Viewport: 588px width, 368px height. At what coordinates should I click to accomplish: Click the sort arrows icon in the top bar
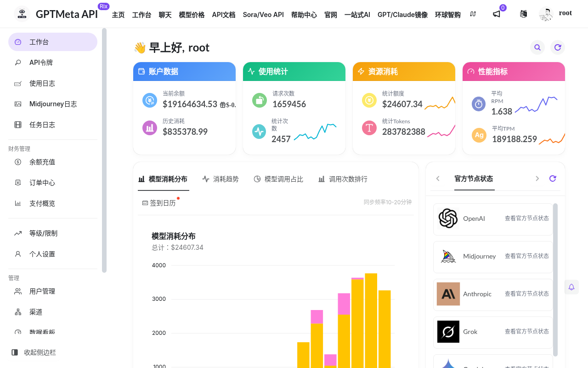pyautogui.click(x=473, y=14)
